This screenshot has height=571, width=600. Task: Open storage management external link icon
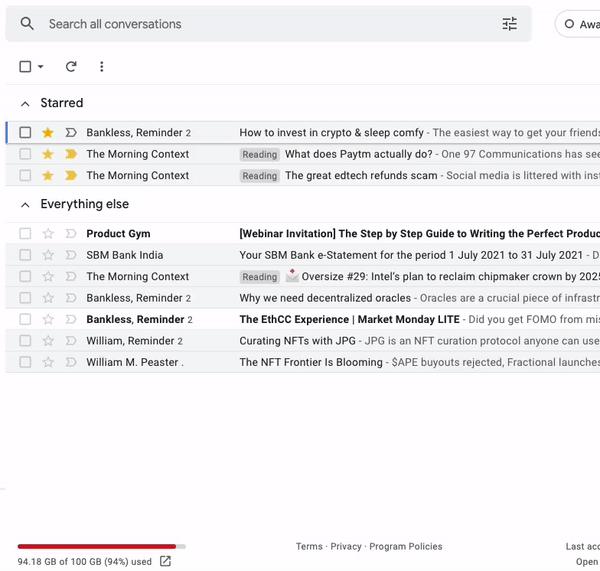165,561
